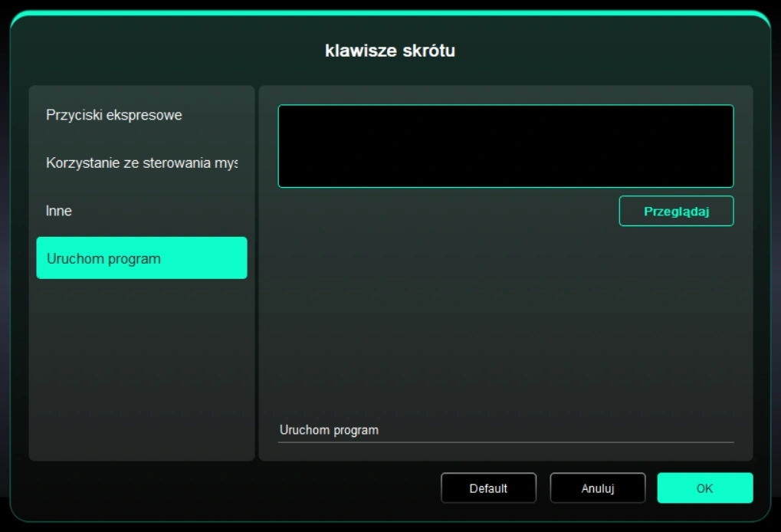Pick the mouse control sidebar entry
Screen dimensions: 781x532
pos(142,163)
